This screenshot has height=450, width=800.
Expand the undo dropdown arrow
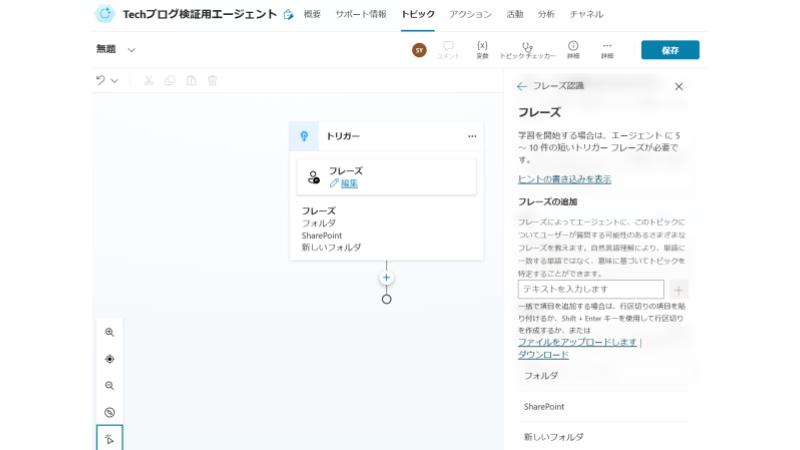click(115, 81)
